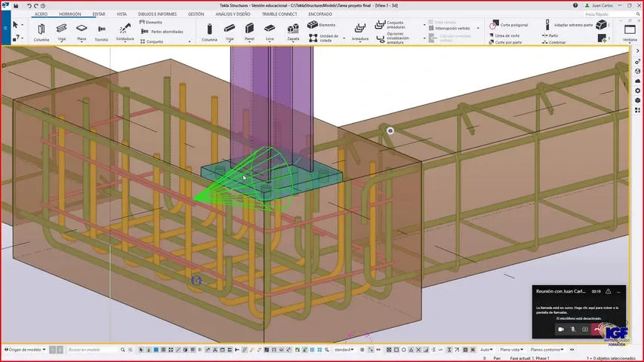The width and height of the screenshot is (644, 362).
Task: Click the Corte poligonal tool
Action: [x=508, y=25]
